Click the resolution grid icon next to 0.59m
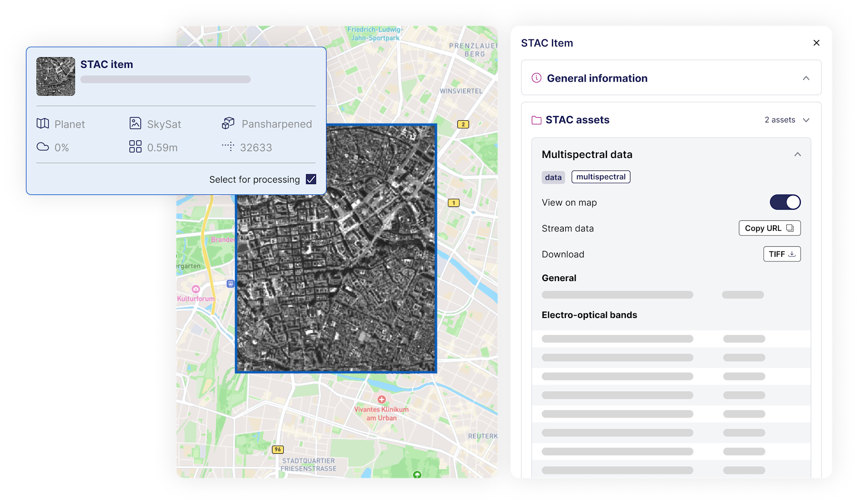The image size is (858, 504). coord(135,147)
